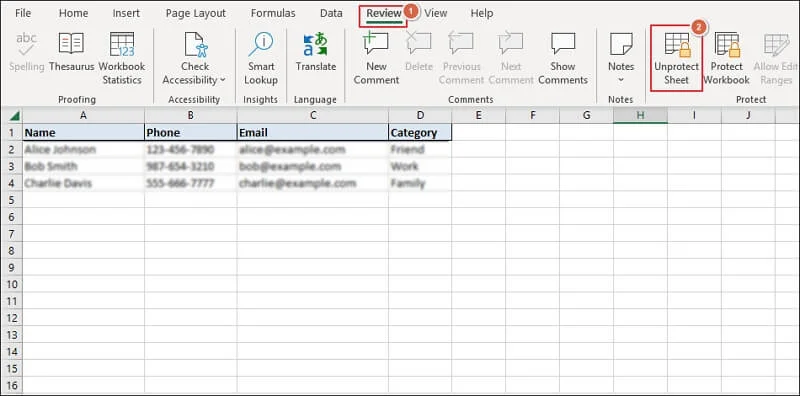
Task: Go to Previous Comment
Action: click(x=461, y=59)
